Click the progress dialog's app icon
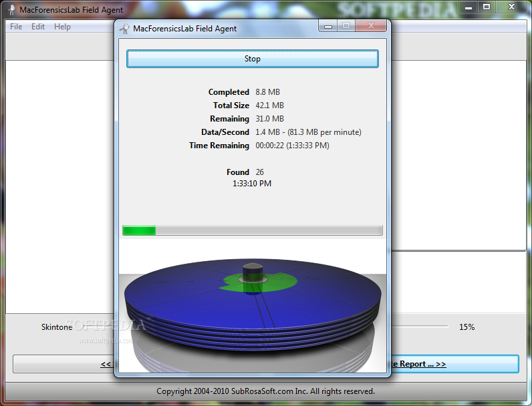 pyautogui.click(x=124, y=29)
